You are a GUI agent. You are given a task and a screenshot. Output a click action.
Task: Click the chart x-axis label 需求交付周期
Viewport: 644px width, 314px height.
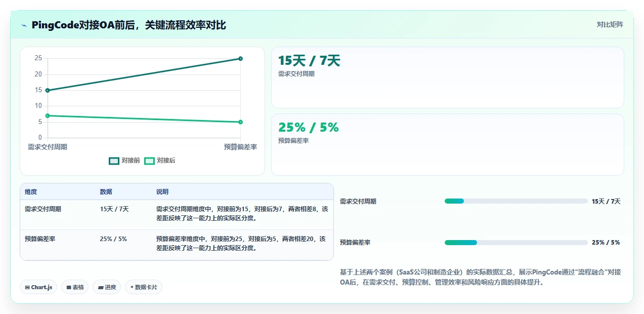pyautogui.click(x=48, y=147)
